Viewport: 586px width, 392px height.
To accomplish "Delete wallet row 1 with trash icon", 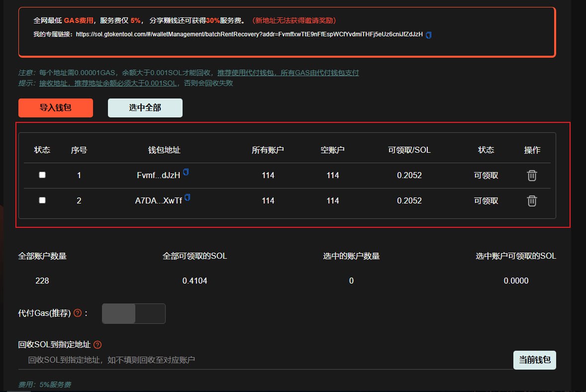I will tap(532, 176).
